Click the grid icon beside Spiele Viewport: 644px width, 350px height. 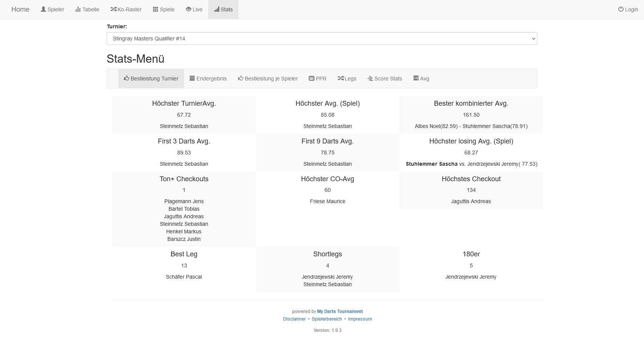pyautogui.click(x=155, y=9)
